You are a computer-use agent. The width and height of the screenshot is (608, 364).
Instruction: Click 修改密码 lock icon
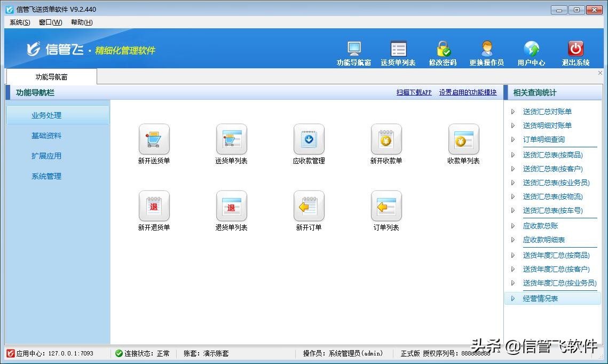443,49
